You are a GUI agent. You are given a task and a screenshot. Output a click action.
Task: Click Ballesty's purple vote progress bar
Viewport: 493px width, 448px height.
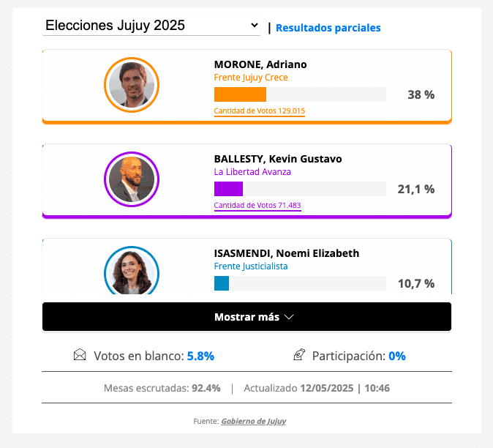(x=228, y=189)
